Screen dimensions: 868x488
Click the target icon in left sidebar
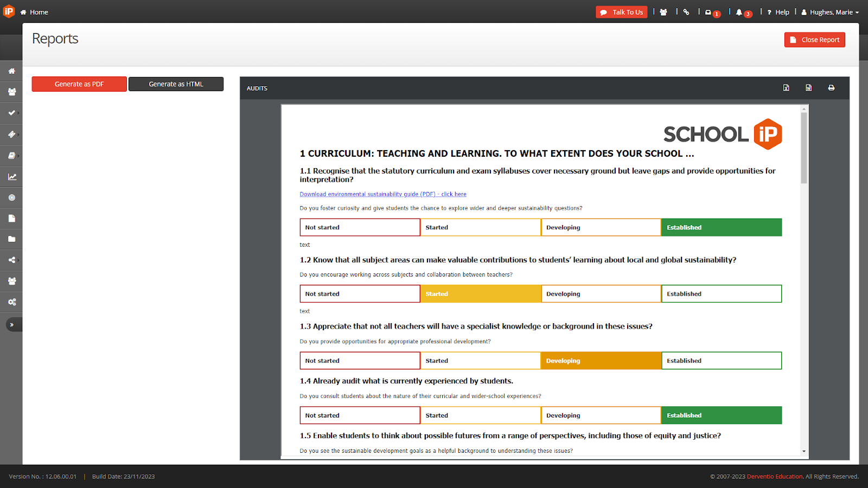coord(12,198)
